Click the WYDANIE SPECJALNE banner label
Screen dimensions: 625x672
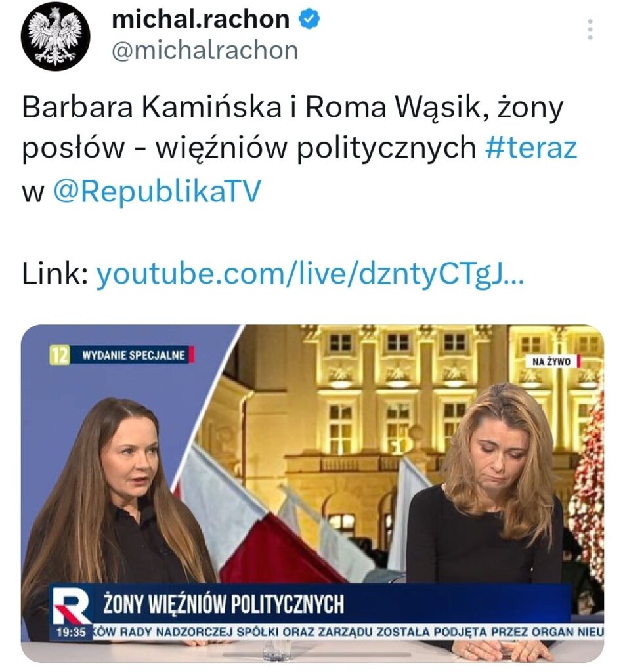[134, 355]
